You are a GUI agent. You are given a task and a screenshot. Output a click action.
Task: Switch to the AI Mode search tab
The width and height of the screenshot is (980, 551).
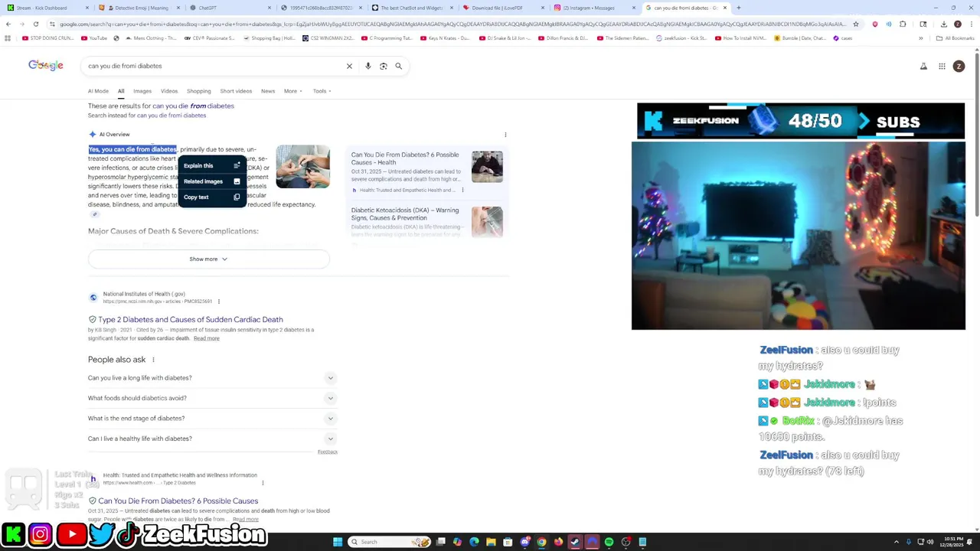pos(98,91)
